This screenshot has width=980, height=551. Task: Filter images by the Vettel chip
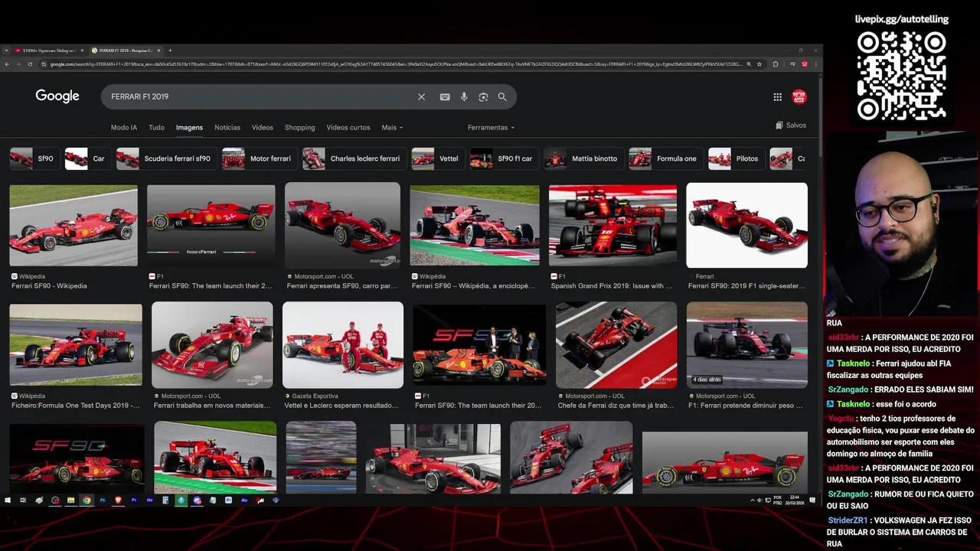(x=438, y=158)
